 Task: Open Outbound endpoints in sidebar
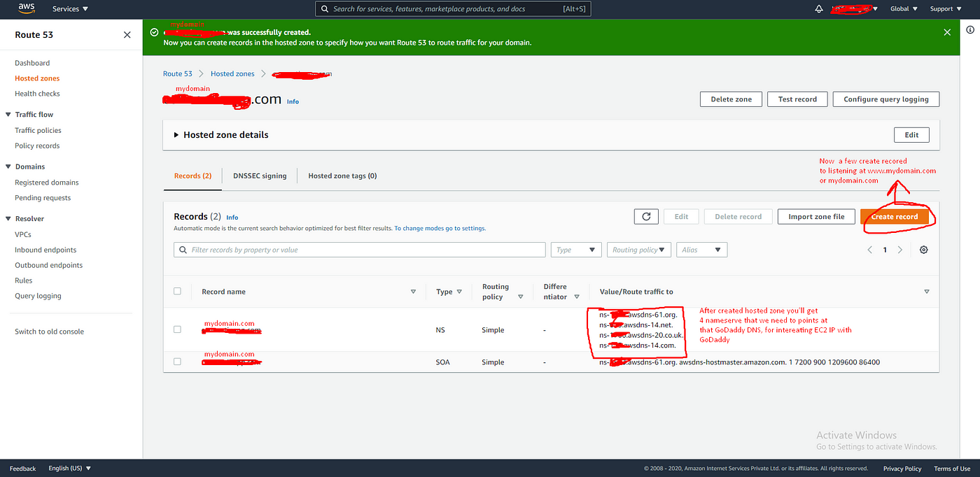pyautogui.click(x=48, y=265)
